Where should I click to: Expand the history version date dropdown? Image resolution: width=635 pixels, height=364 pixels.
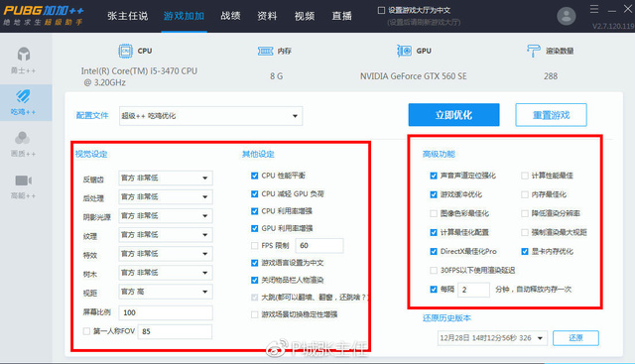pos(492,337)
